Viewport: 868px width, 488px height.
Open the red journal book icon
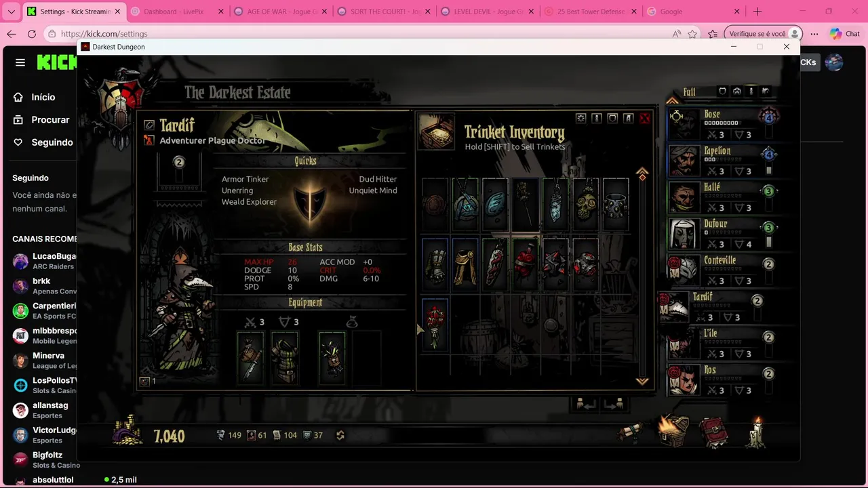click(x=714, y=432)
